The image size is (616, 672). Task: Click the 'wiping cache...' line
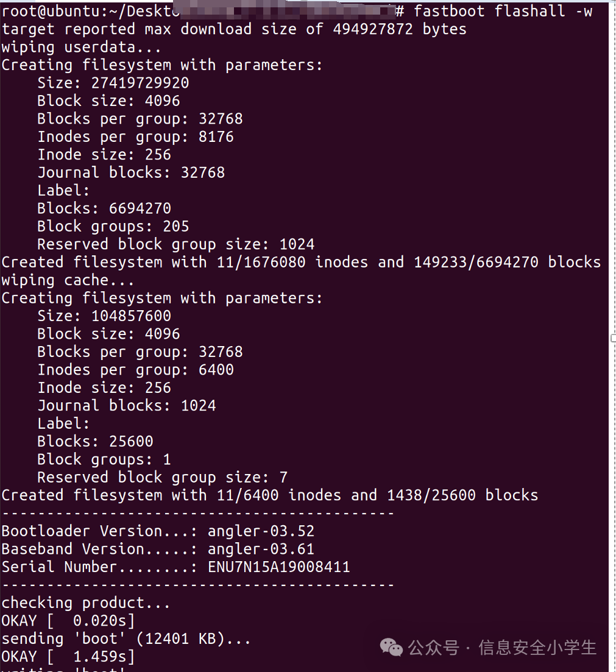(73, 280)
